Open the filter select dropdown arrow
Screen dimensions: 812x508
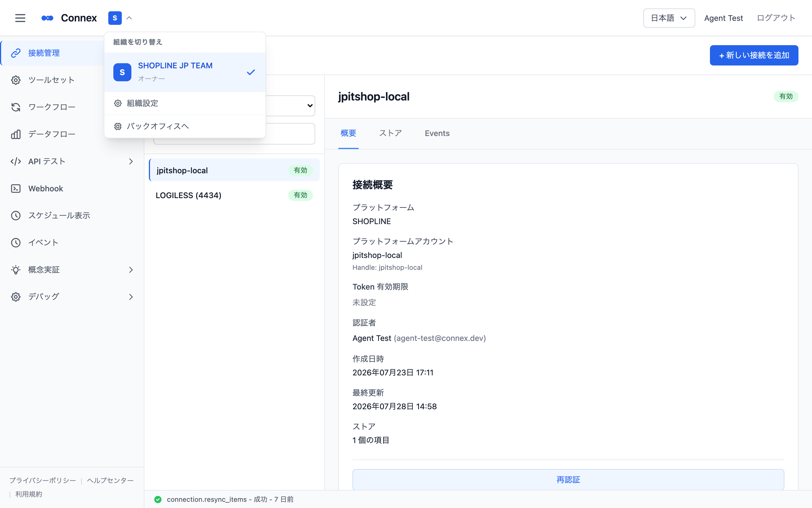310,106
